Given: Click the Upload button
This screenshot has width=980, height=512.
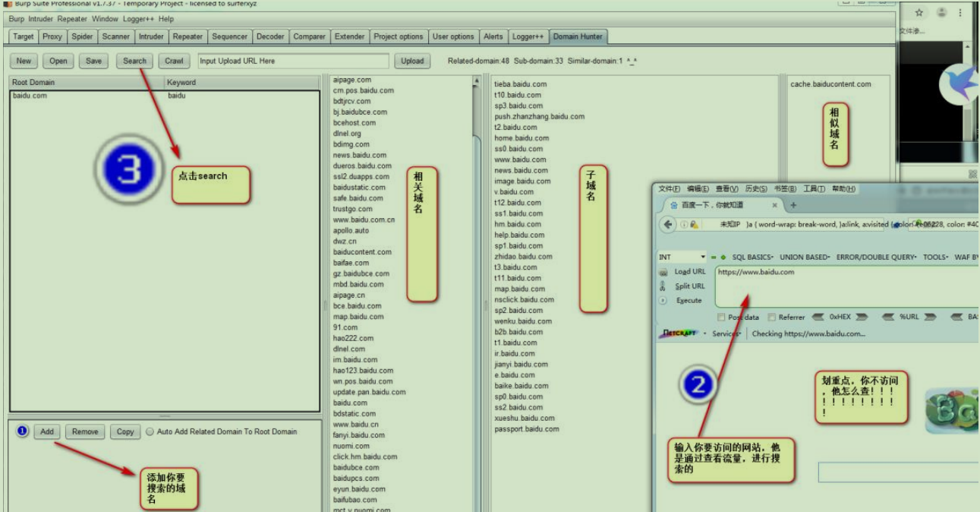Looking at the screenshot, I should click(x=412, y=61).
